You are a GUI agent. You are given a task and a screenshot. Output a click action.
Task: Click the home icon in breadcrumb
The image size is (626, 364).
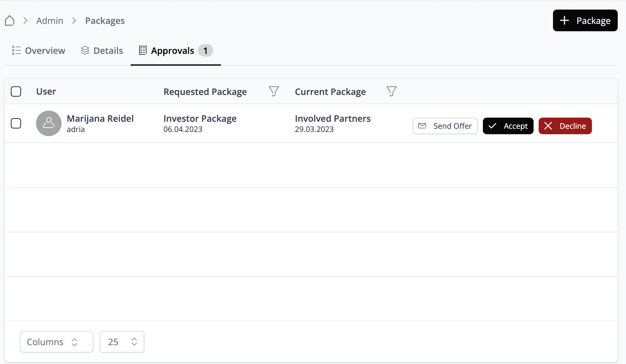[10, 20]
